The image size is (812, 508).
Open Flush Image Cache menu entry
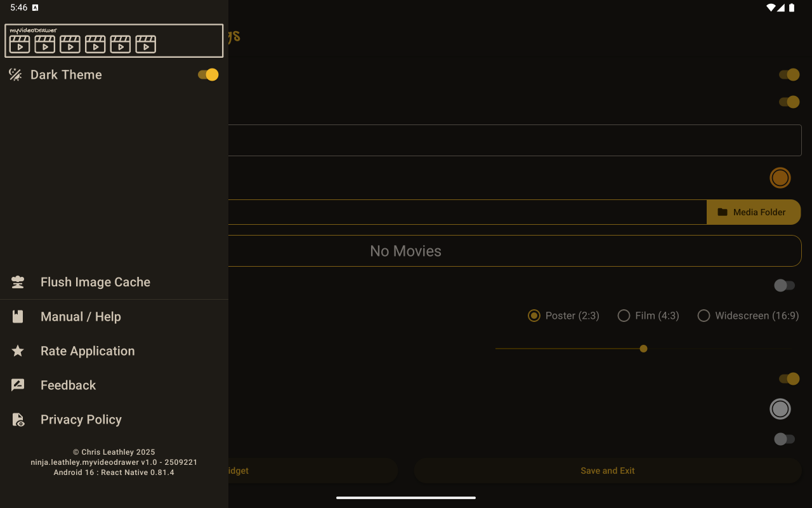coord(95,282)
